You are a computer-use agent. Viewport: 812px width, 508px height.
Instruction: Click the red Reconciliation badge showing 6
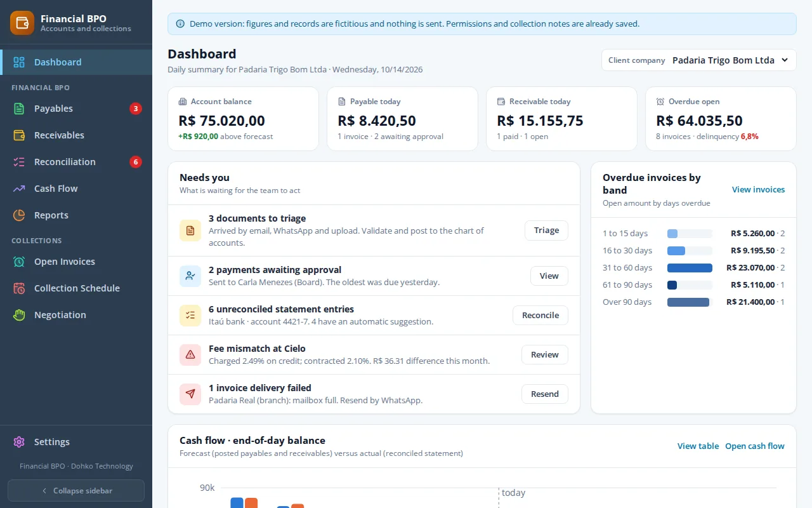tap(135, 162)
